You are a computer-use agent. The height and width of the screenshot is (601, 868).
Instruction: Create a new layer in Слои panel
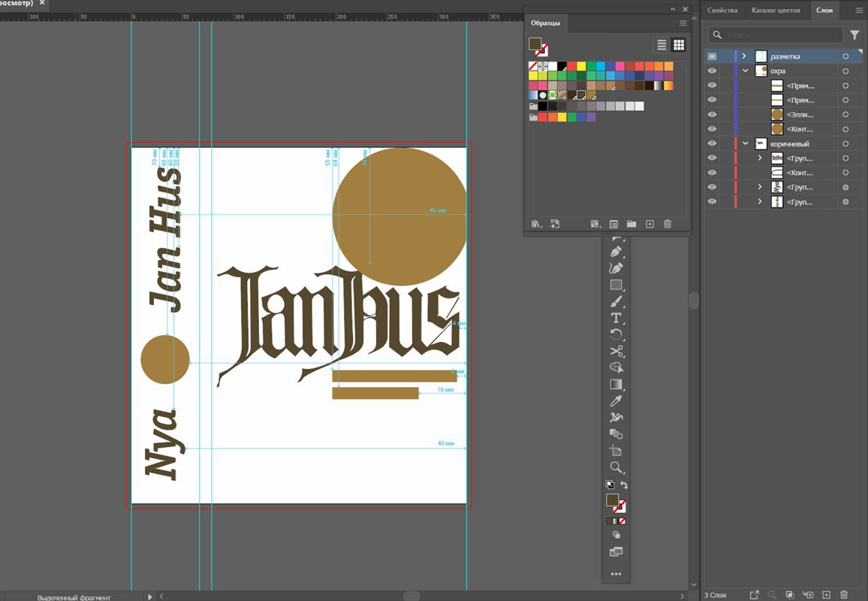(x=827, y=595)
